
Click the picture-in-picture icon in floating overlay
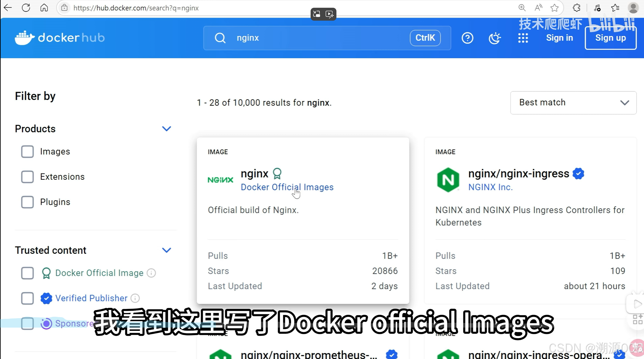[316, 14]
